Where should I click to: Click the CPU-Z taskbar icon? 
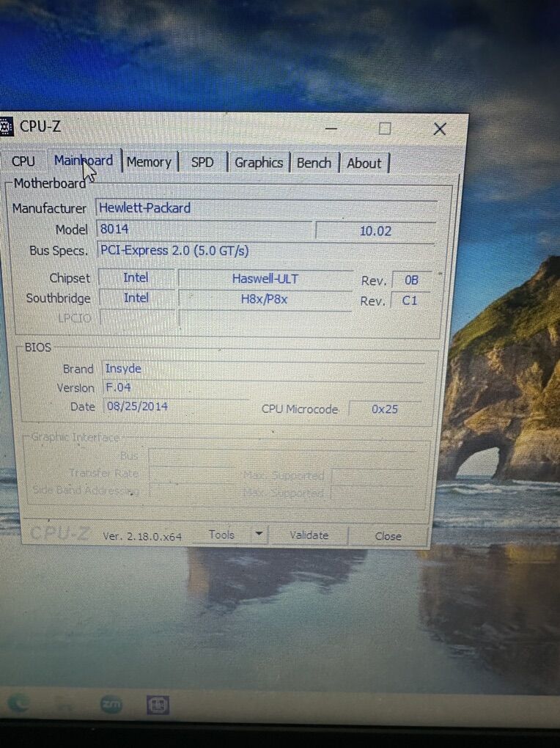coord(158,705)
